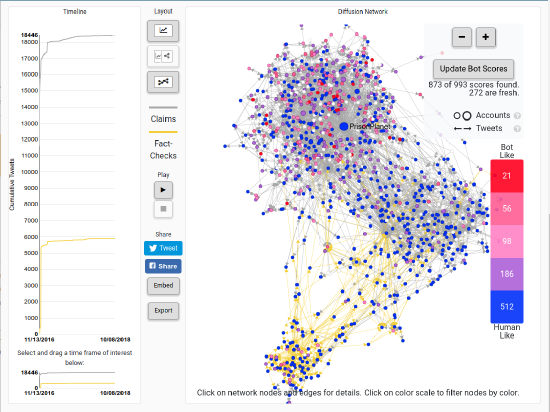Open the Embed options
Viewport: 550px width, 412px height.
pyautogui.click(x=163, y=286)
